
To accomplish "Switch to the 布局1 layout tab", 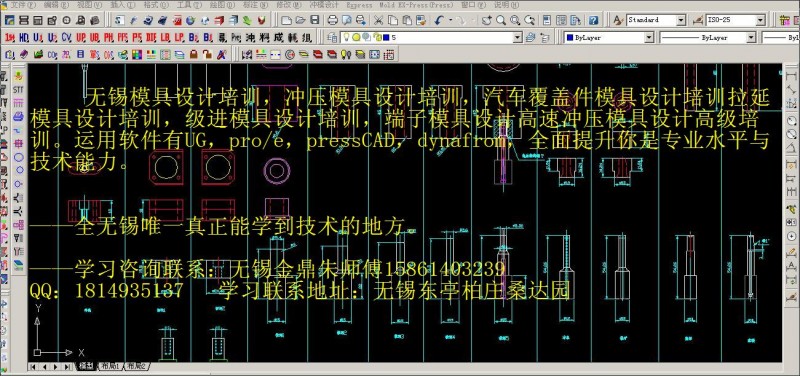I will 109,366.
